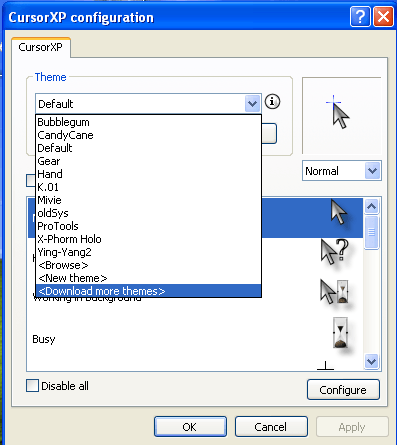Choose Default in the theme list
This screenshot has width=397, height=445.
coord(148,148)
